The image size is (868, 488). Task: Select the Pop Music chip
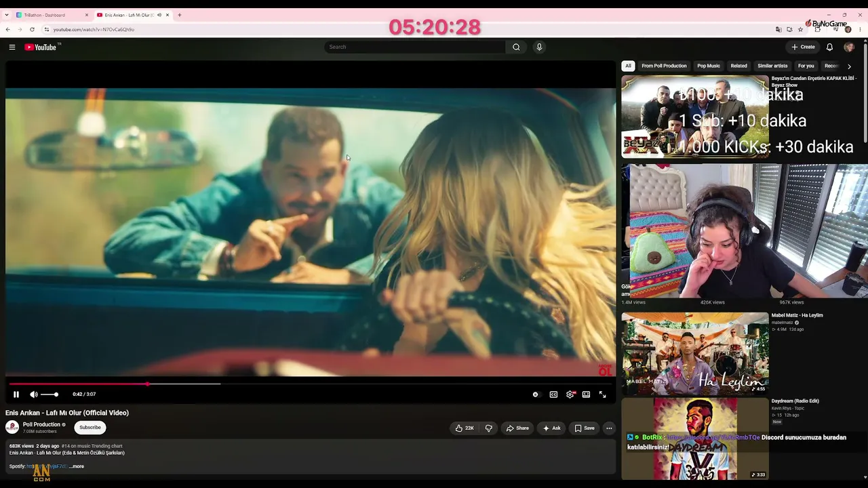pyautogui.click(x=709, y=66)
